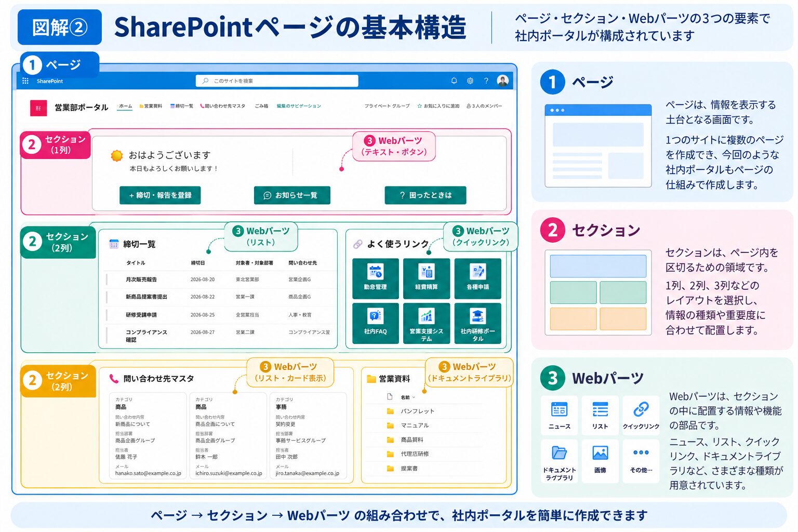Open the settings gear in SharePoint header
The width and height of the screenshot is (798, 532).
point(470,81)
